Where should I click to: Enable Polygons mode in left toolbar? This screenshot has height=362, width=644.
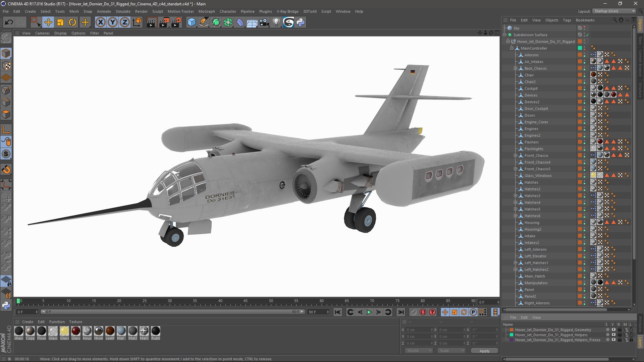click(6, 115)
